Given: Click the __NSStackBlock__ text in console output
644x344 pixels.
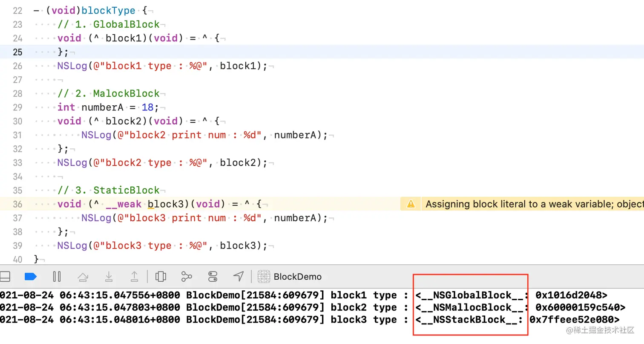Looking at the screenshot, I should click(x=469, y=320).
